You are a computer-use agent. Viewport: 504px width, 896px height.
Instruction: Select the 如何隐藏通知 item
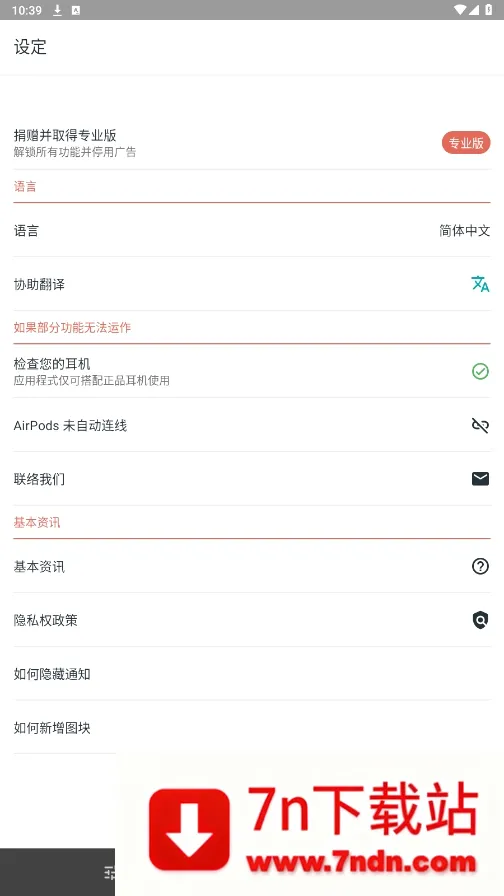click(x=252, y=674)
